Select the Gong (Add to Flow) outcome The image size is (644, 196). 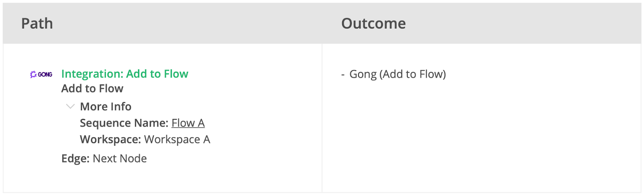click(x=398, y=74)
